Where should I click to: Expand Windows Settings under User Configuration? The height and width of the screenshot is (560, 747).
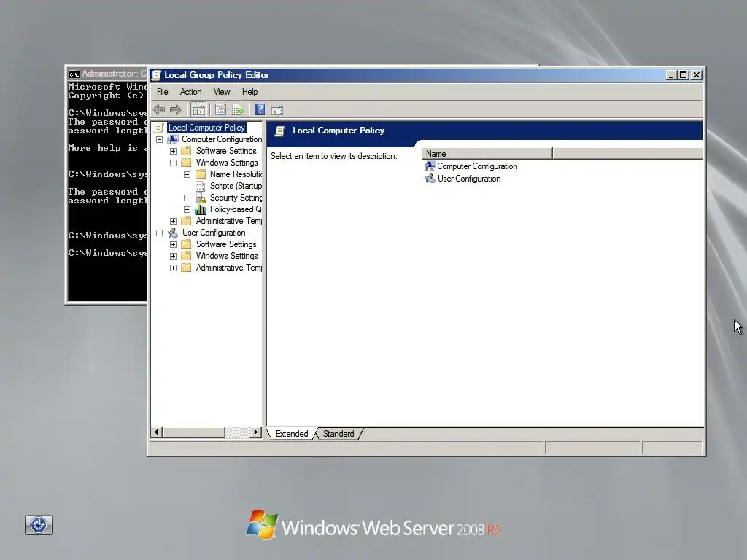point(174,256)
